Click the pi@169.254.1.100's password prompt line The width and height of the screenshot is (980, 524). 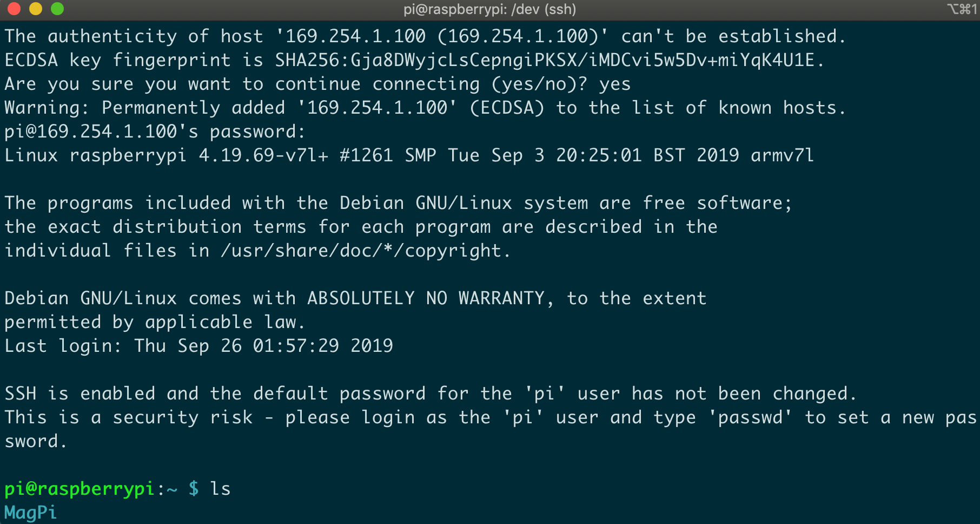155,132
